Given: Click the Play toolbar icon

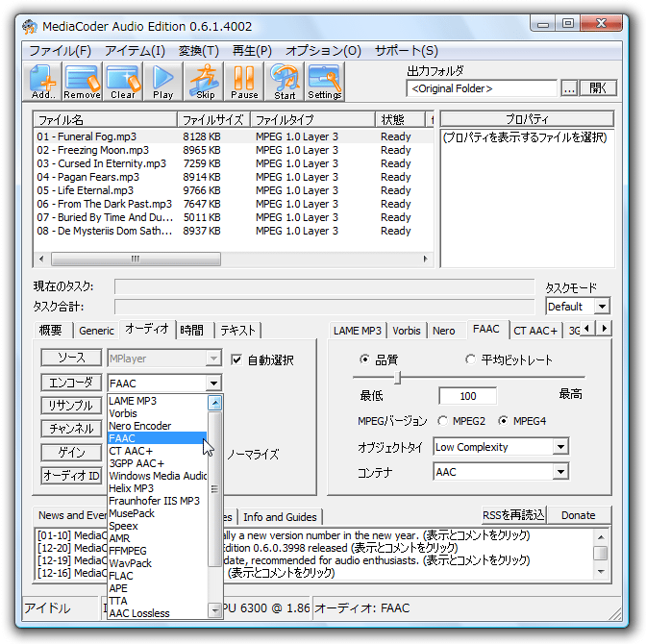Looking at the screenshot, I should (163, 82).
